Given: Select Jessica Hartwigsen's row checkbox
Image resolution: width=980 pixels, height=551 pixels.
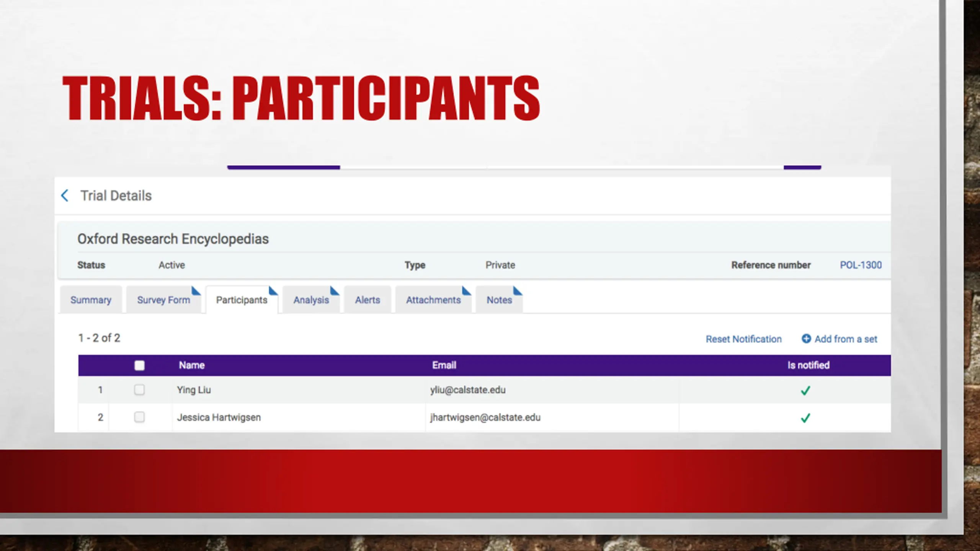Looking at the screenshot, I should coord(139,417).
